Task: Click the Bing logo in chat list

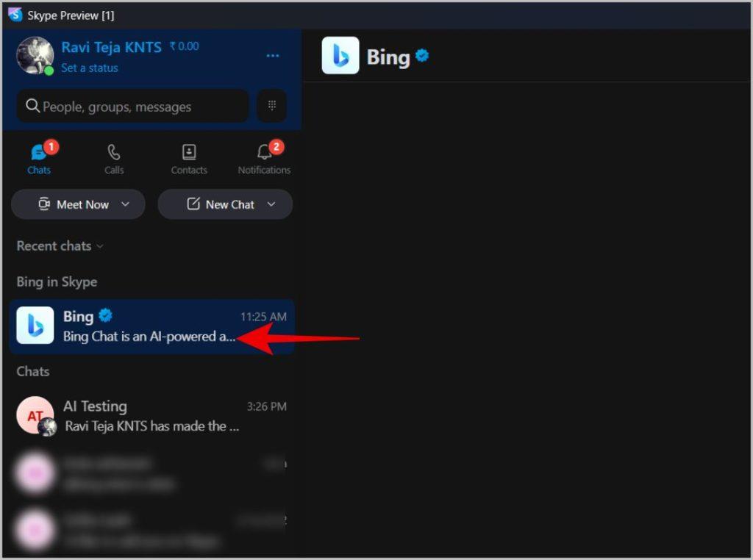Action: [x=35, y=326]
